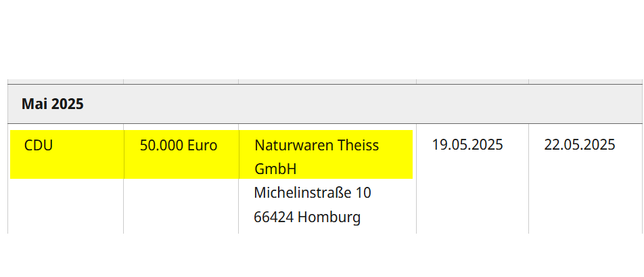This screenshot has width=644, height=277.
Task: Click blank space below 50.000 Euro highlight
Action: coord(181,207)
